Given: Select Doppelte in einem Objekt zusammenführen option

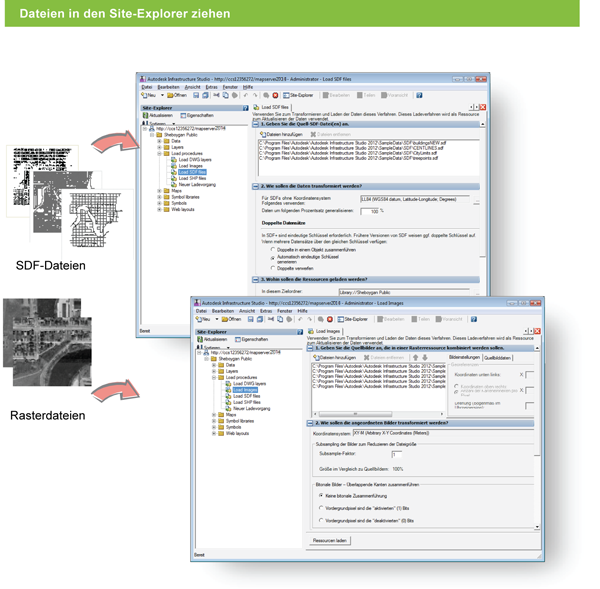Looking at the screenshot, I should [x=273, y=250].
